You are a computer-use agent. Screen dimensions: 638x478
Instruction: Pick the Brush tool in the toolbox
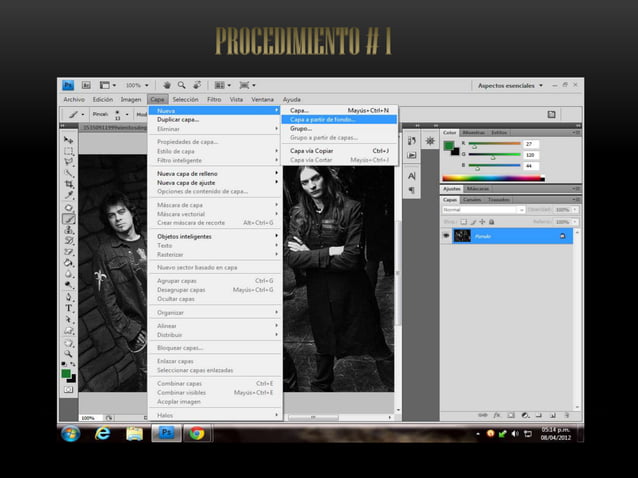(68, 218)
